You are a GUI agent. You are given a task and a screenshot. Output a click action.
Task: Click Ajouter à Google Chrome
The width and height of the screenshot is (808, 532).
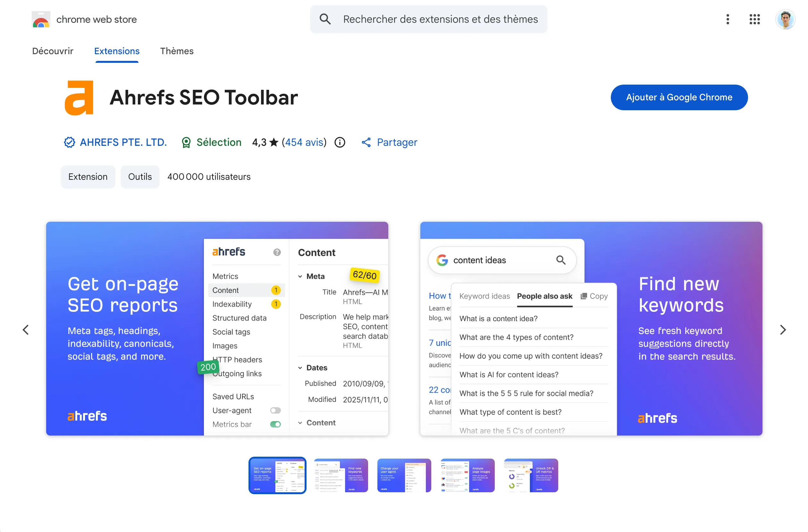pos(679,97)
